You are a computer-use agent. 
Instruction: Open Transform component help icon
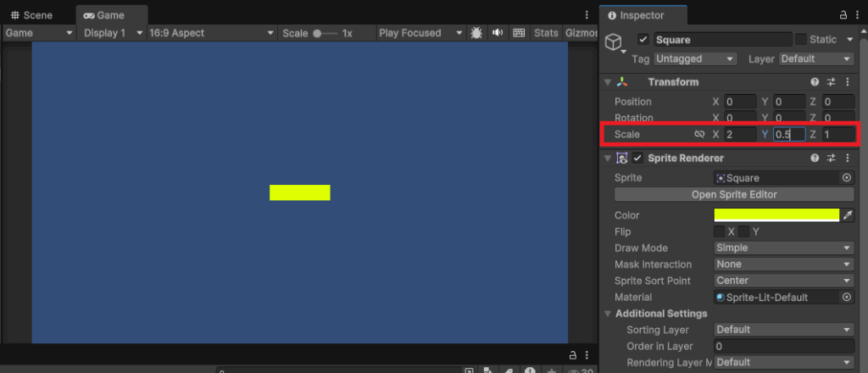pos(815,82)
